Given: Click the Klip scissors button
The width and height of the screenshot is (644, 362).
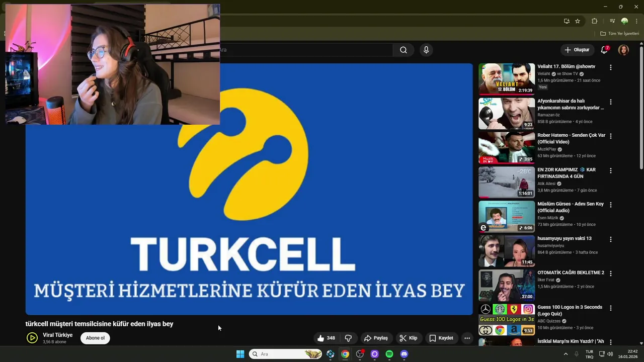Looking at the screenshot, I should tap(408, 338).
